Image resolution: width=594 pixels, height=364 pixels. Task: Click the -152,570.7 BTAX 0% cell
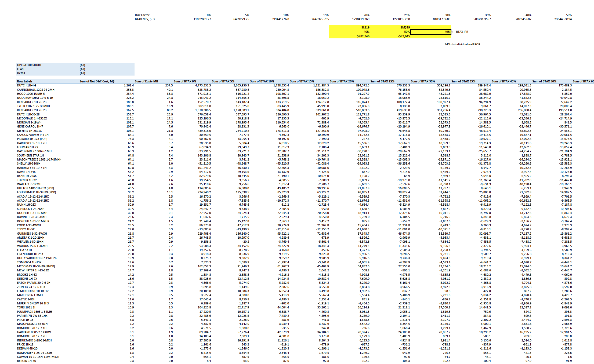pos(204,102)
